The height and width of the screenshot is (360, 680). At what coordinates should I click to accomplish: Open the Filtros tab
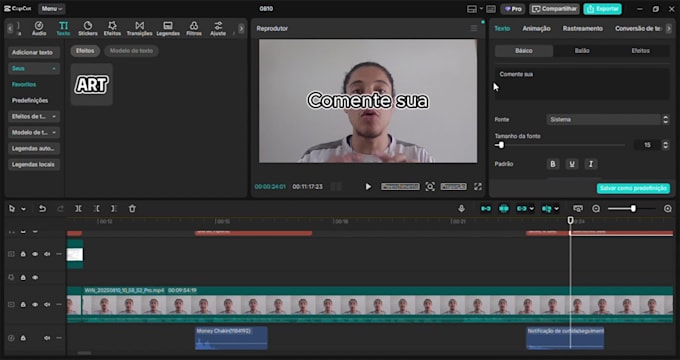tap(194, 29)
